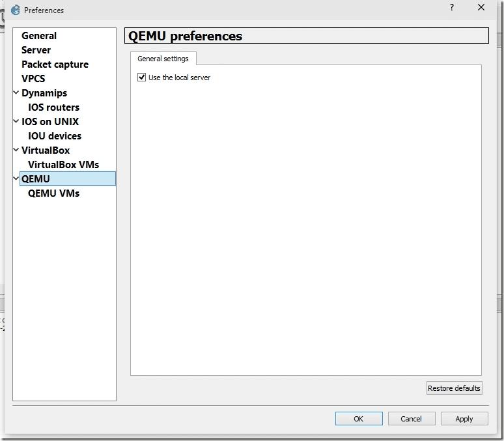The height and width of the screenshot is (441, 504).
Task: Open IOU devices page
Action: [x=55, y=135]
